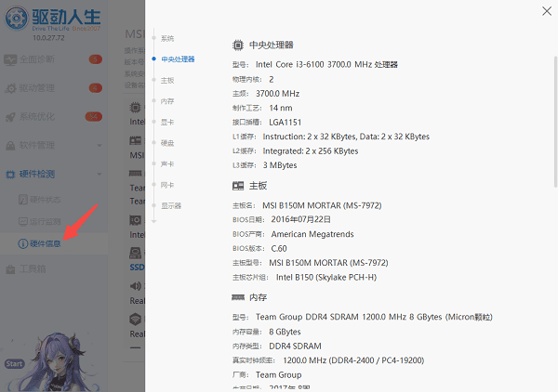
Task: Click the 驱动管理 gear icon
Action: click(x=10, y=88)
